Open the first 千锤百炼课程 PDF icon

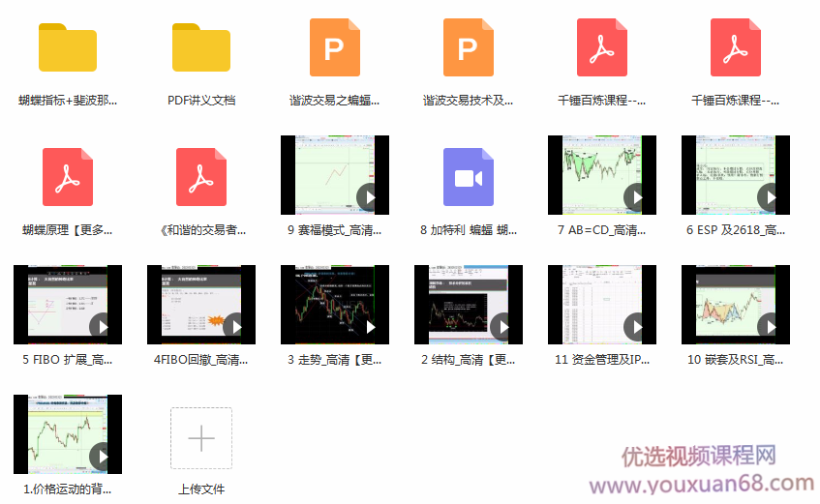coord(602,47)
